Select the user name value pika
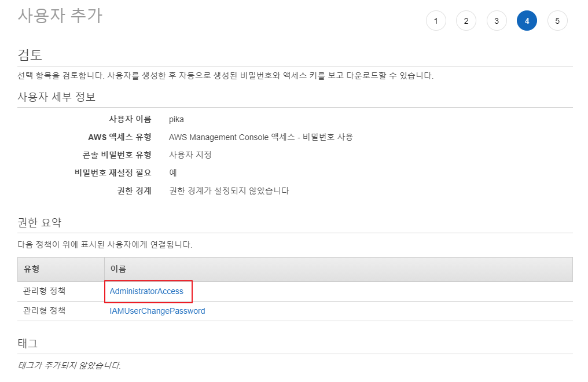588x382 pixels. (x=176, y=119)
